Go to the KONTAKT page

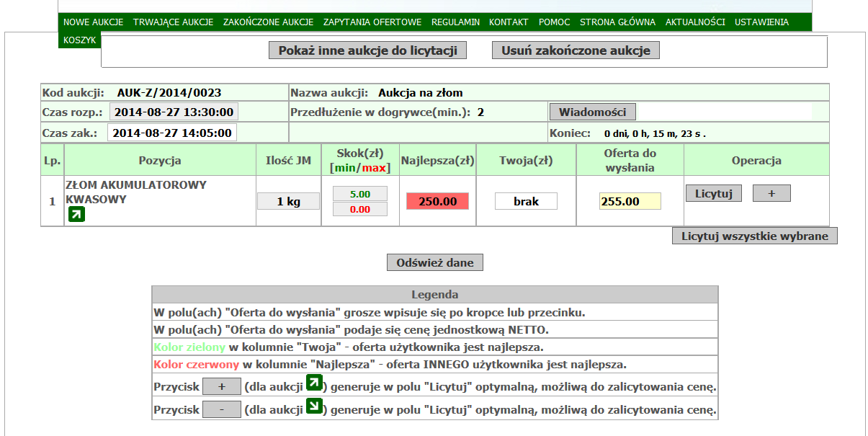(509, 22)
